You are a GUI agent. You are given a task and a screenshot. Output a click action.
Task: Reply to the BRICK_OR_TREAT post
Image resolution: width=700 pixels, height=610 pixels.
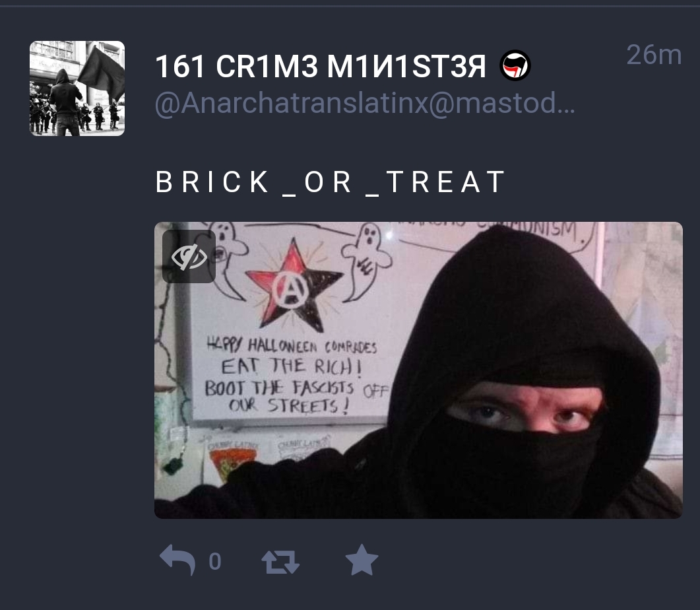point(177,560)
